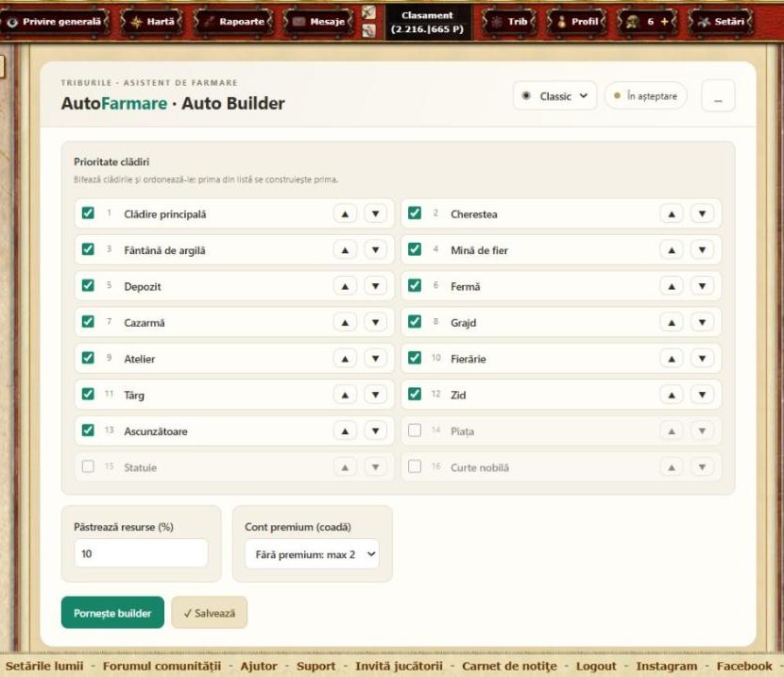The height and width of the screenshot is (677, 784).
Task: Move Statuie down in priority
Action: pos(376,467)
